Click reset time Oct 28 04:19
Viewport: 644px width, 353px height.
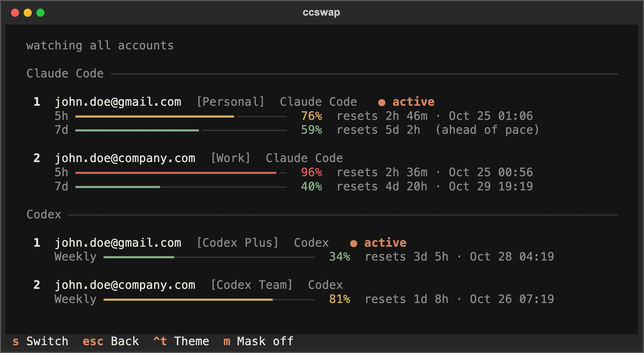click(x=512, y=257)
